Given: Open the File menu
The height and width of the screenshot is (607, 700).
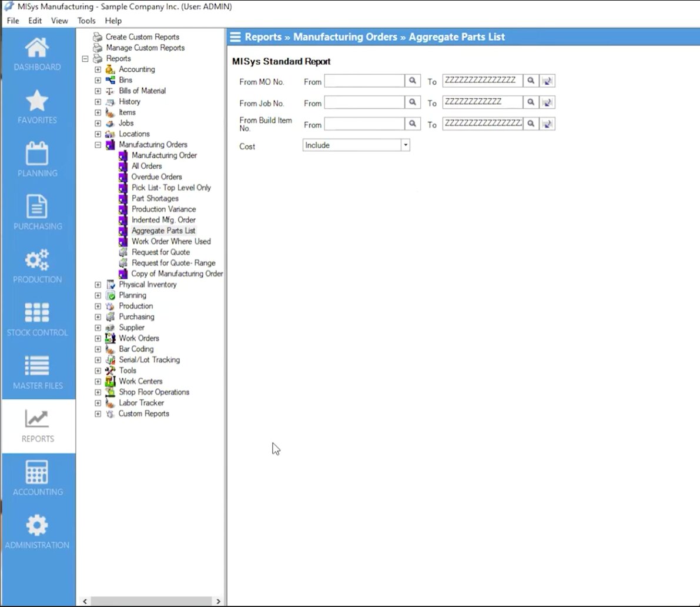Looking at the screenshot, I should [x=13, y=21].
